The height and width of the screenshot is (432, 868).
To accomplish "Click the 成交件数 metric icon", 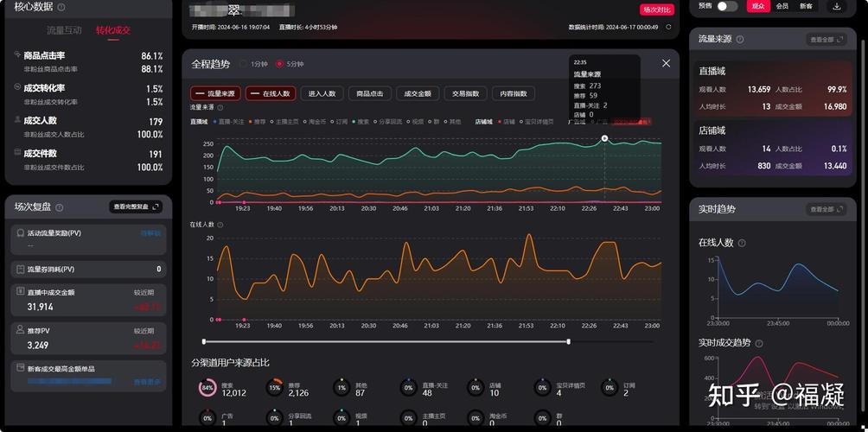I will tap(17, 152).
